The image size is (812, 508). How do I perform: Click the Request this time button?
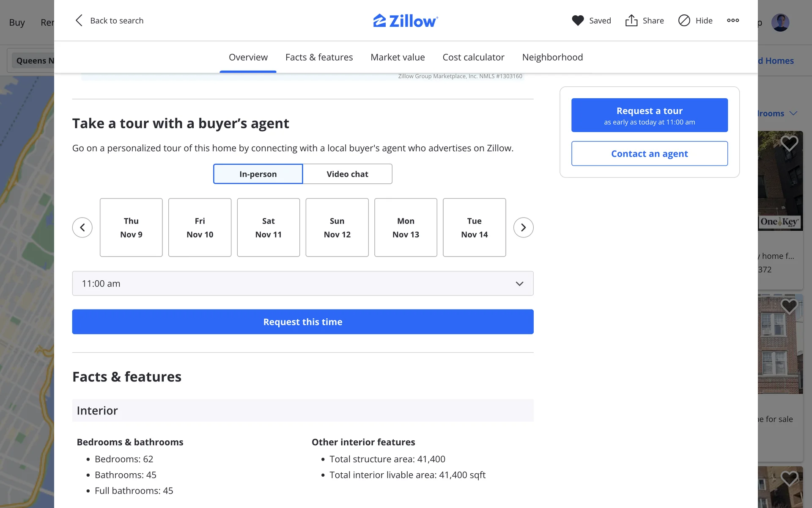[x=302, y=322]
